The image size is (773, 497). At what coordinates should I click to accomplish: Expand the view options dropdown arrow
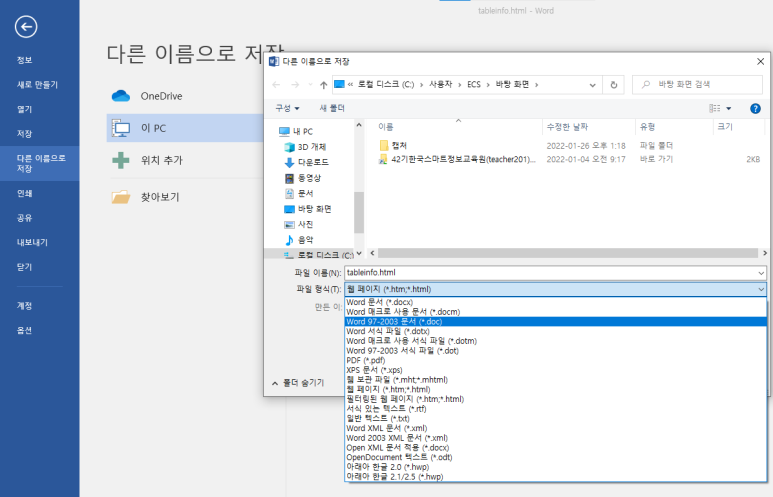[729, 108]
